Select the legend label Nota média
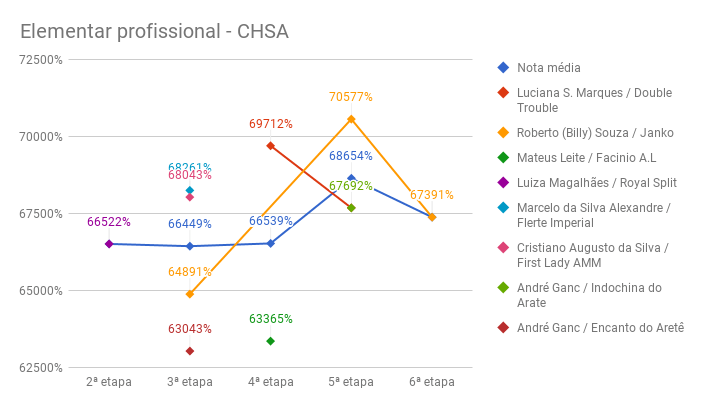Viewport: 710px width, 406px height. [x=548, y=68]
